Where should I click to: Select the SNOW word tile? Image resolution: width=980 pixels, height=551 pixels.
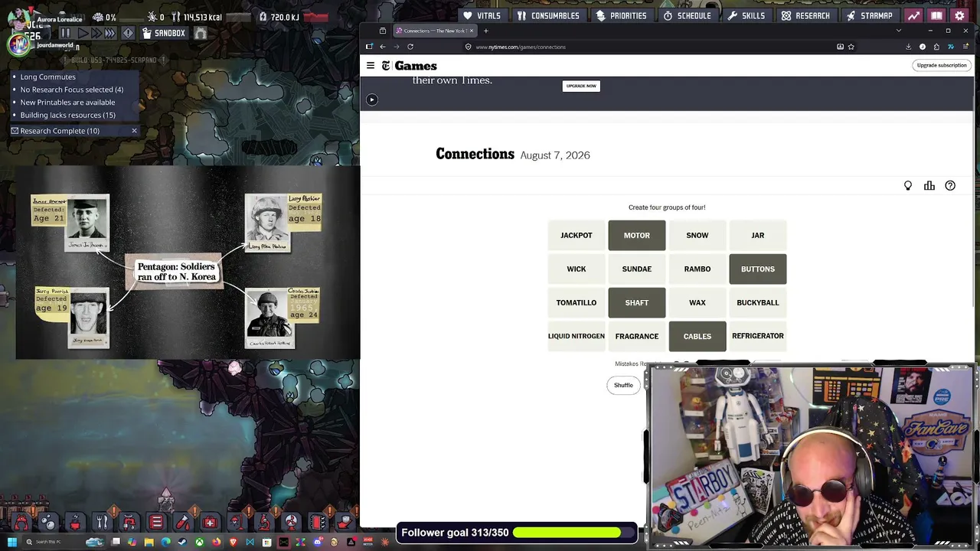[697, 236]
